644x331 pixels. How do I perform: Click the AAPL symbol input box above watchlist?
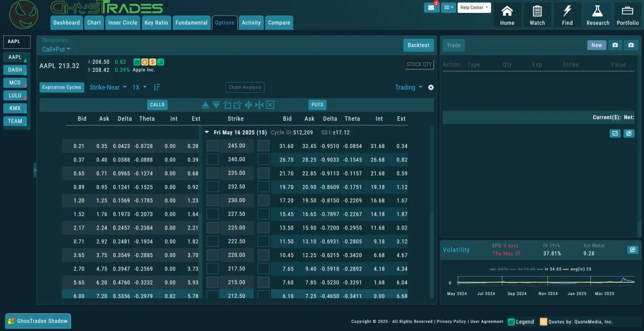click(17, 41)
